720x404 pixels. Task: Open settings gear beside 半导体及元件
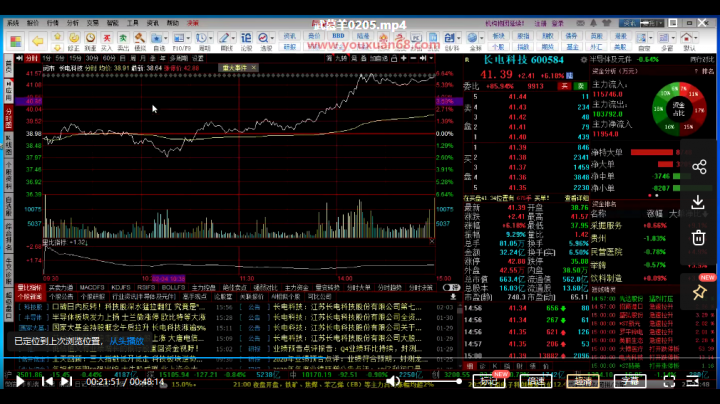[x=584, y=60]
